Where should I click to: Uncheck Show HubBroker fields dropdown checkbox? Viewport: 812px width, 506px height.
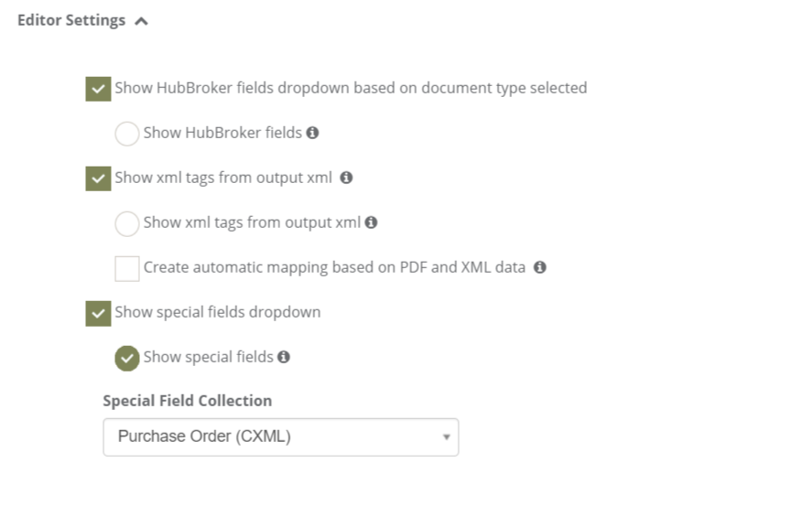click(98, 89)
